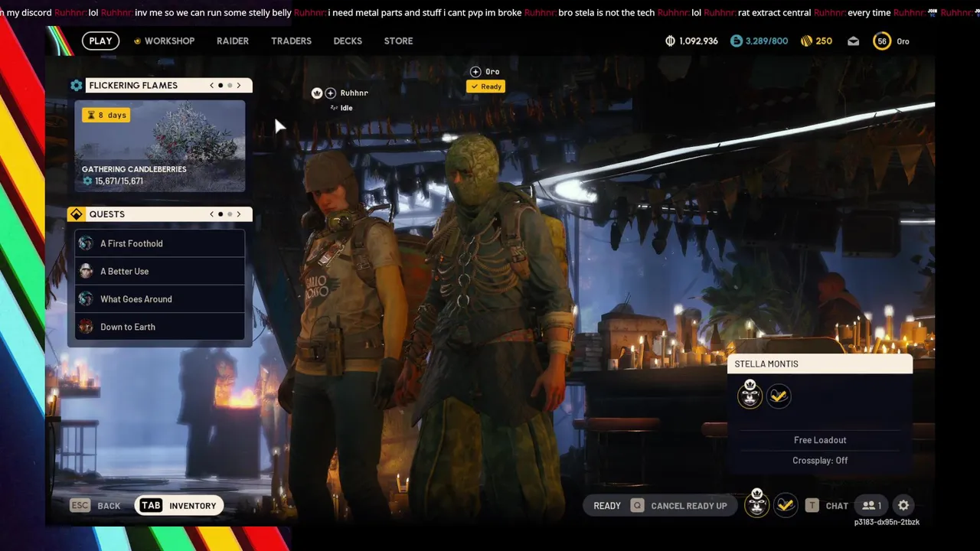Select the Free Loadout option
This screenshot has height=551, width=980.
coord(820,440)
